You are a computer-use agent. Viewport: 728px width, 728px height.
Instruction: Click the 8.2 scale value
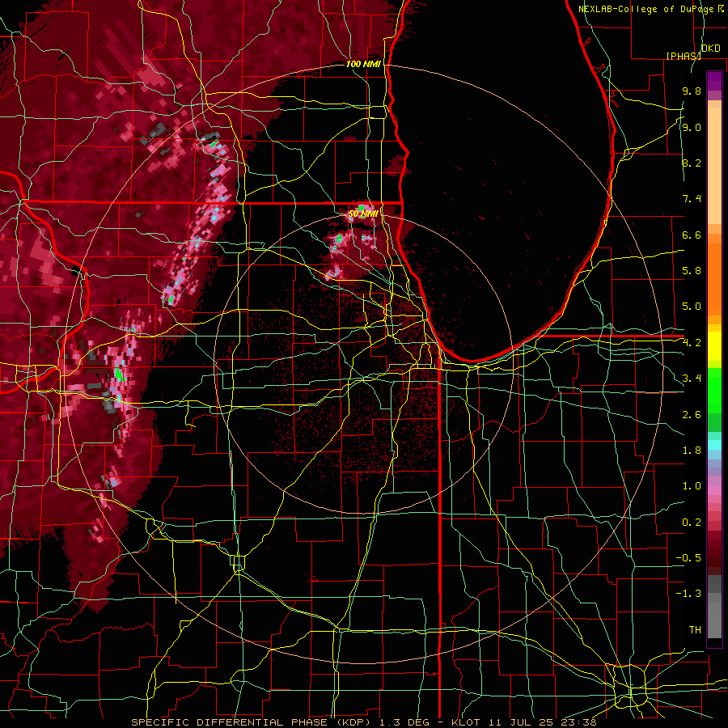tap(692, 163)
